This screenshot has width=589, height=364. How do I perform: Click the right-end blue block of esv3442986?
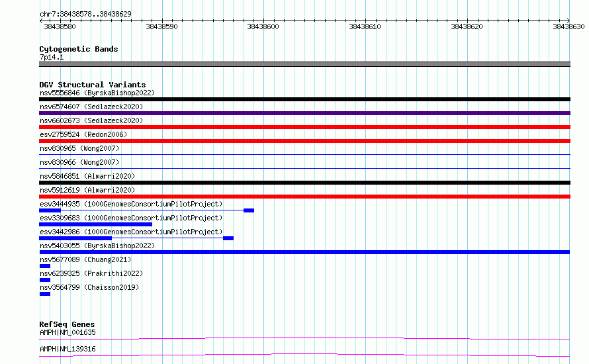(x=228, y=238)
